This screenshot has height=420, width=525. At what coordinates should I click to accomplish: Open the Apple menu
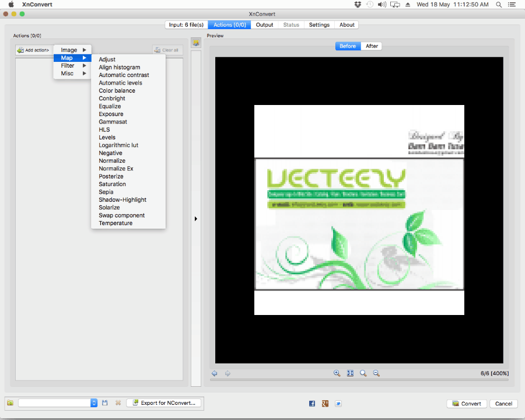[x=11, y=4]
